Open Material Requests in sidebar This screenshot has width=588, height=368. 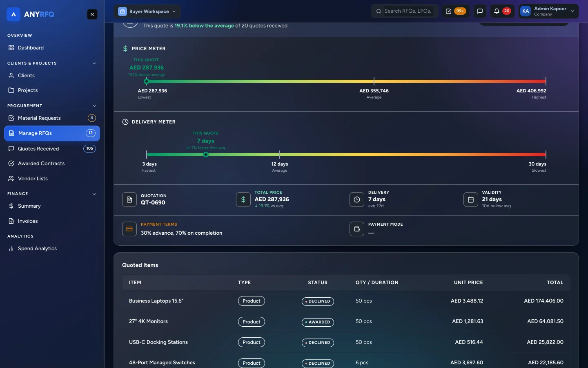pos(52,118)
